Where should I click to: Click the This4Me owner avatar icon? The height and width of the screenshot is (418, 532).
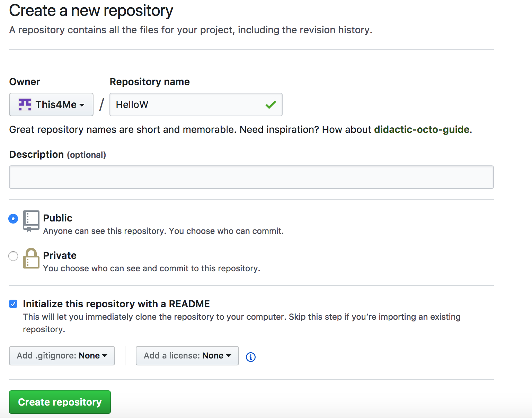coord(25,104)
